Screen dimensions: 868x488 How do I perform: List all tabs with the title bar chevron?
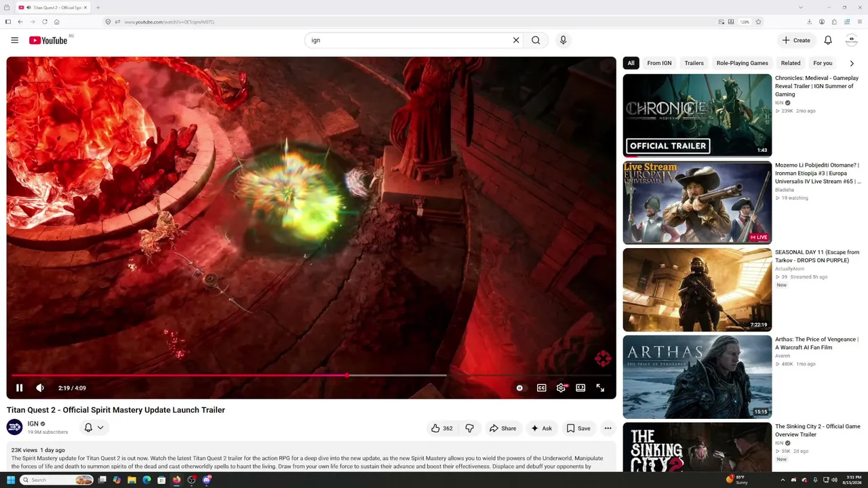(801, 7)
